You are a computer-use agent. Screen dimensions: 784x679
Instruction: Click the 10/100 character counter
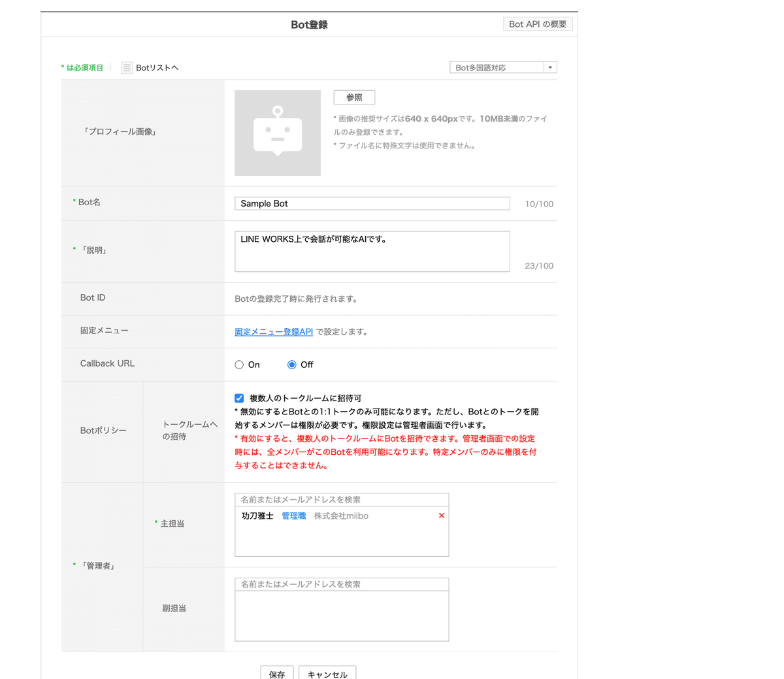point(539,204)
